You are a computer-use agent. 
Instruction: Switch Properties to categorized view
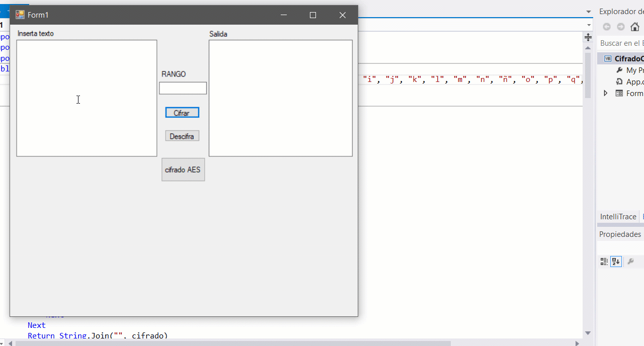604,262
